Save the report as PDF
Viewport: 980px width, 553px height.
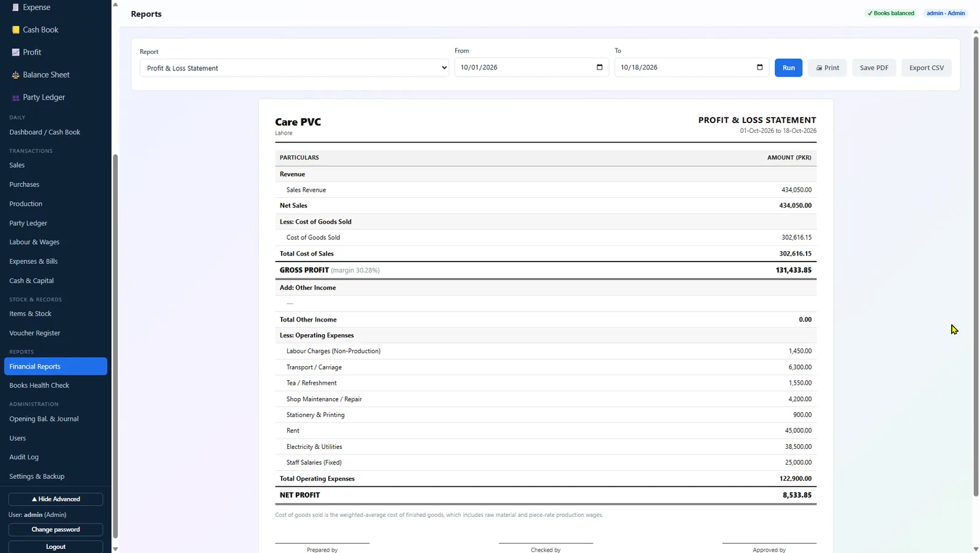click(874, 68)
